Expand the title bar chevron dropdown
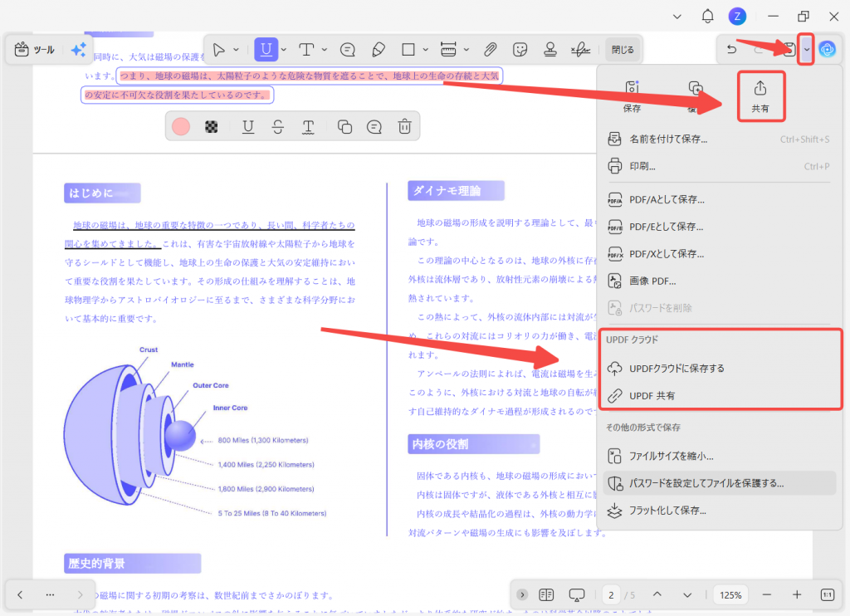The image size is (850, 616). [x=677, y=17]
